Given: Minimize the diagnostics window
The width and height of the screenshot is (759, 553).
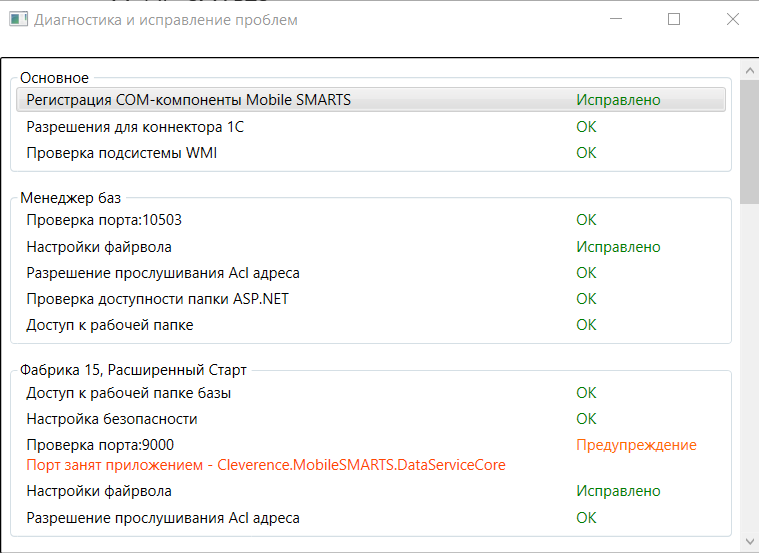Looking at the screenshot, I should tap(616, 19).
